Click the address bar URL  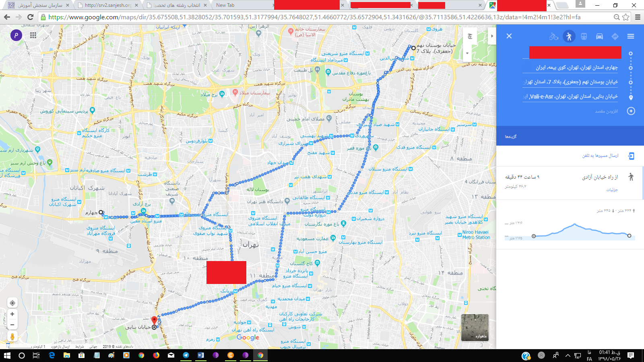[314, 17]
